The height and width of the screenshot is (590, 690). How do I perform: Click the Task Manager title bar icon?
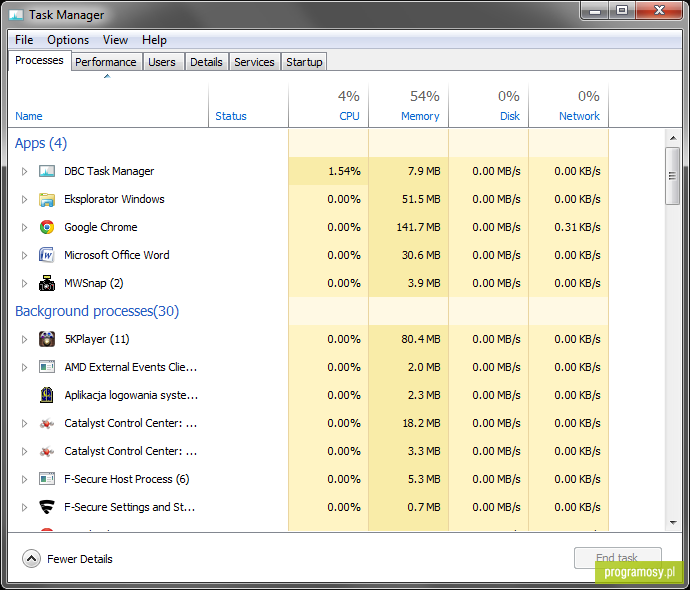pos(16,15)
